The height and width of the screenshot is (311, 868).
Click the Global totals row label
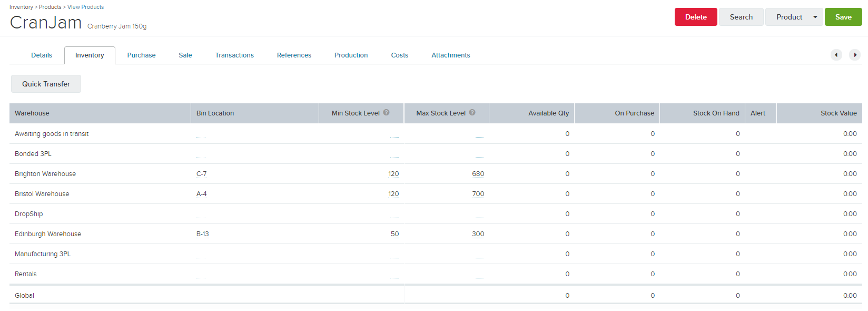(x=24, y=296)
